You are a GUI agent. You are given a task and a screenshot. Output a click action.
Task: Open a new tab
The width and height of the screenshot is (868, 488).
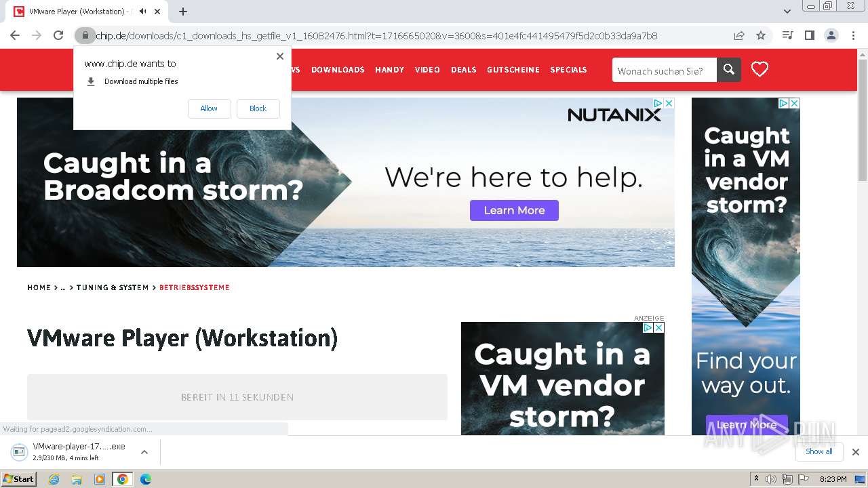pyautogui.click(x=183, y=12)
